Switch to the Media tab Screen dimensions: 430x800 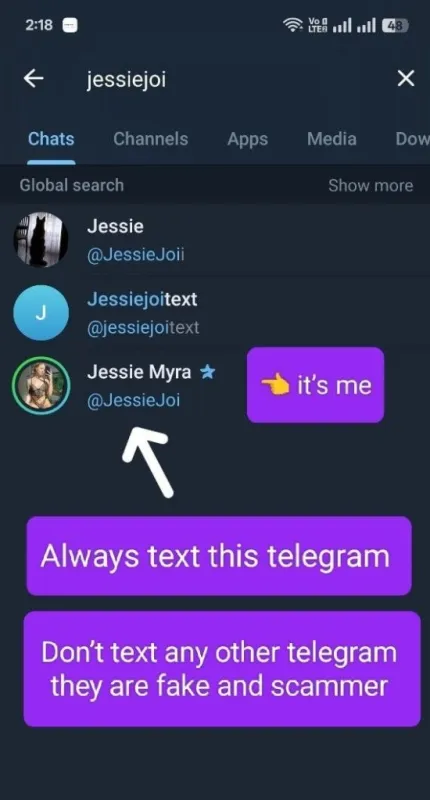(332, 139)
